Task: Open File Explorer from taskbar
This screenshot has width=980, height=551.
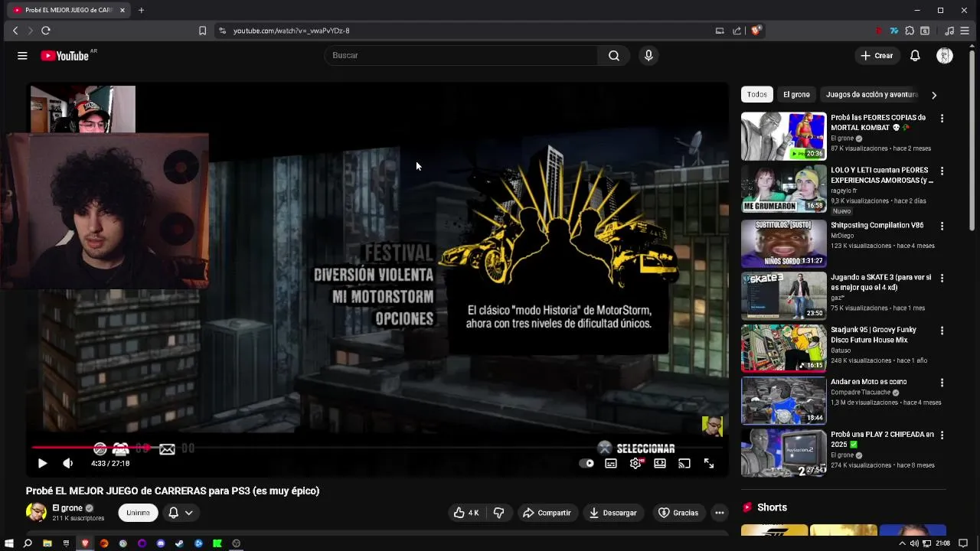Action: [47, 543]
